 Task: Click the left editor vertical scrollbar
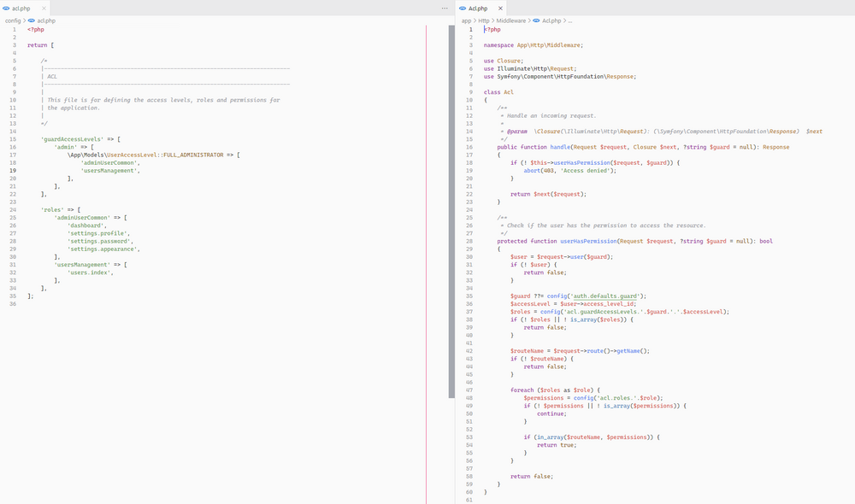coord(451,211)
